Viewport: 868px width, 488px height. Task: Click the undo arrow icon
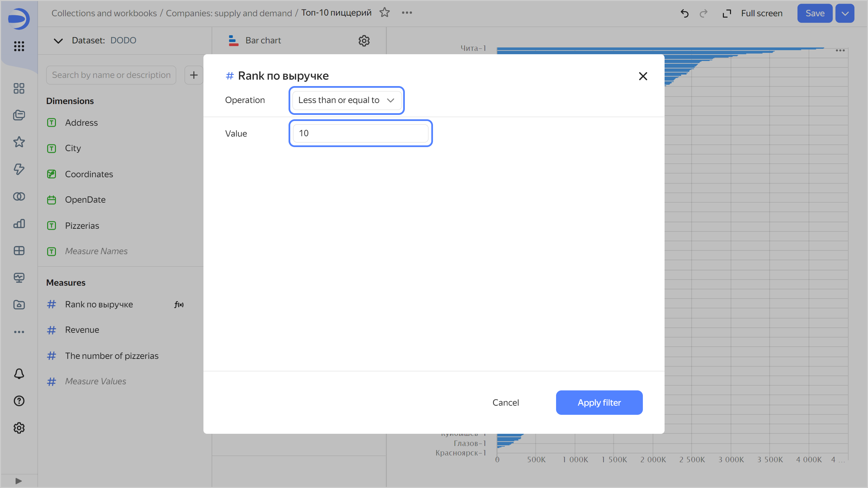[x=685, y=13]
